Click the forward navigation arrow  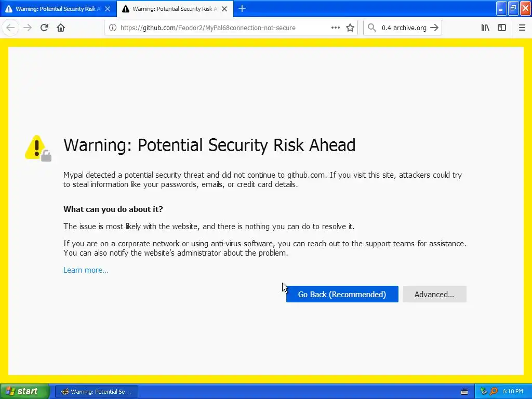28,28
